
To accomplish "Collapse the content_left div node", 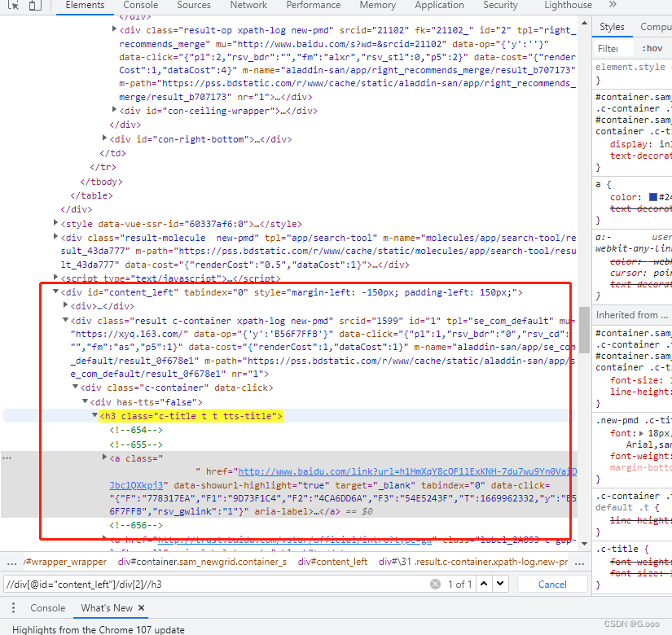I will point(55,291).
